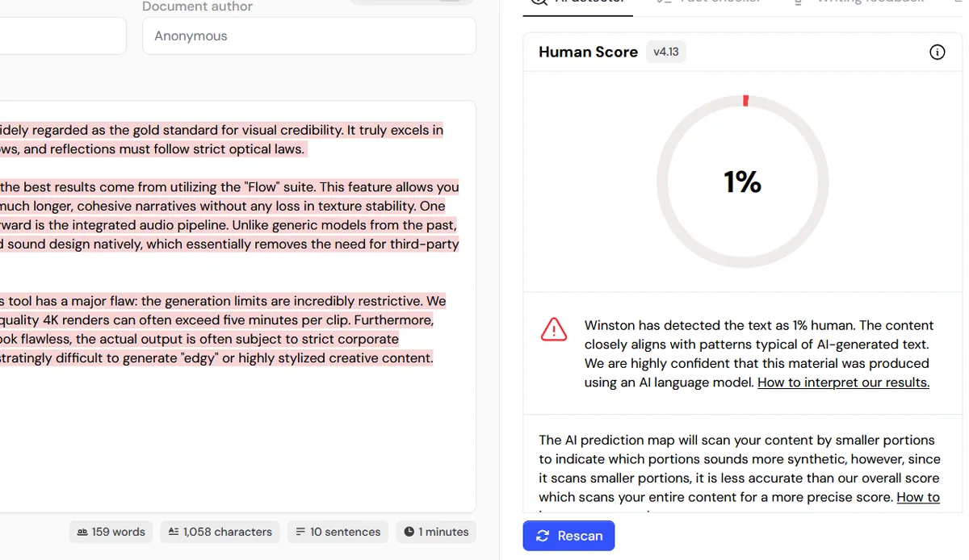The height and width of the screenshot is (560, 969).
Task: Follow the "How to" link under prediction map text
Action: tap(918, 497)
